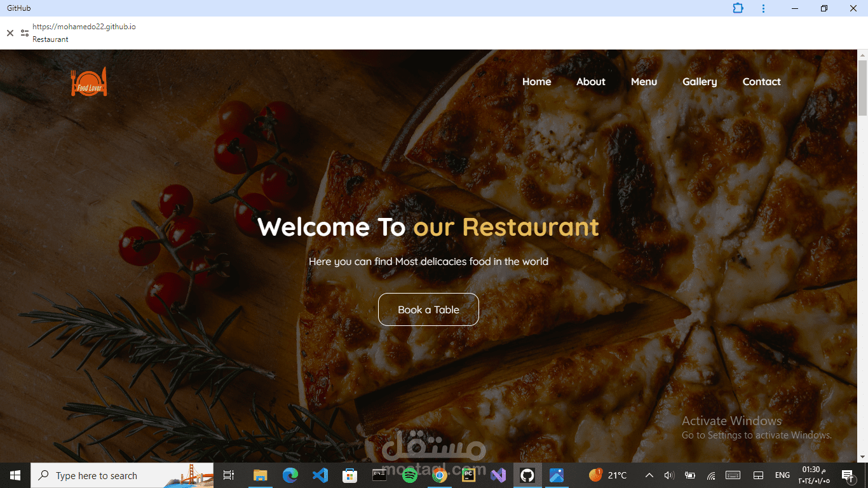Close the GitHub window

(x=853, y=8)
